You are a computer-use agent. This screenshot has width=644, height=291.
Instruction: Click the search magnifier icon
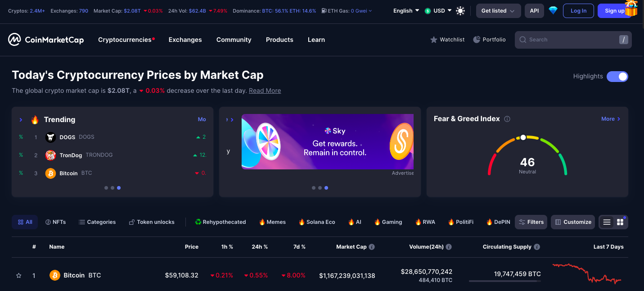point(523,40)
